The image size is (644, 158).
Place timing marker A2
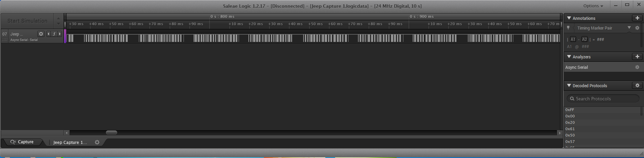pos(585,39)
